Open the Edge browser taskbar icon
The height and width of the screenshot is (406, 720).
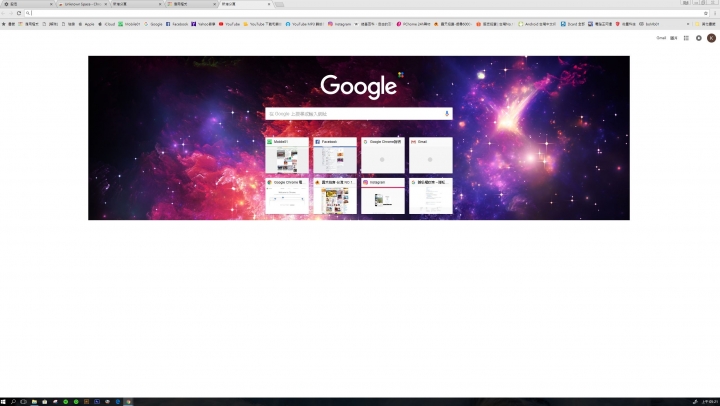point(118,402)
